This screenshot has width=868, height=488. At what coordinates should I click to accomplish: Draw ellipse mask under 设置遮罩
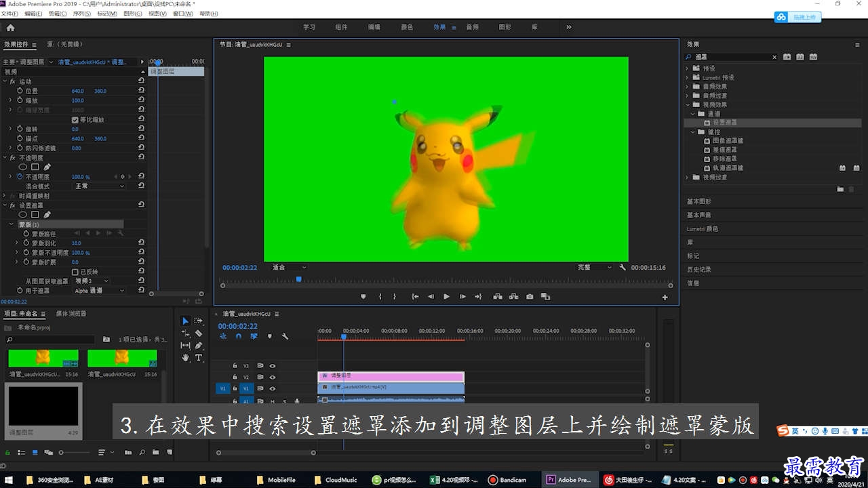pos(22,214)
